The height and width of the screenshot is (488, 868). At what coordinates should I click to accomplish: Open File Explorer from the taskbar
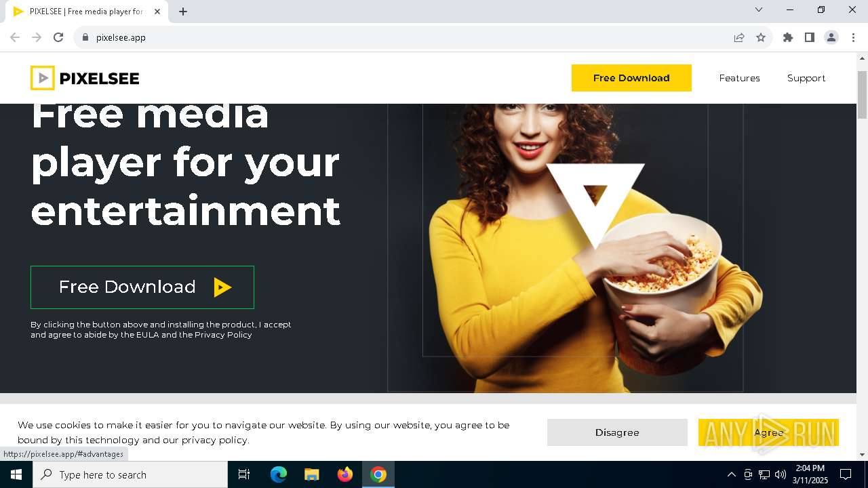312,474
